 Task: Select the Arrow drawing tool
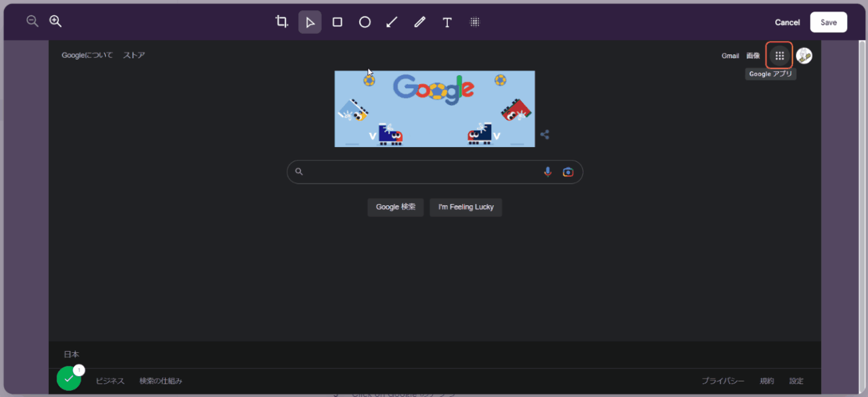392,22
